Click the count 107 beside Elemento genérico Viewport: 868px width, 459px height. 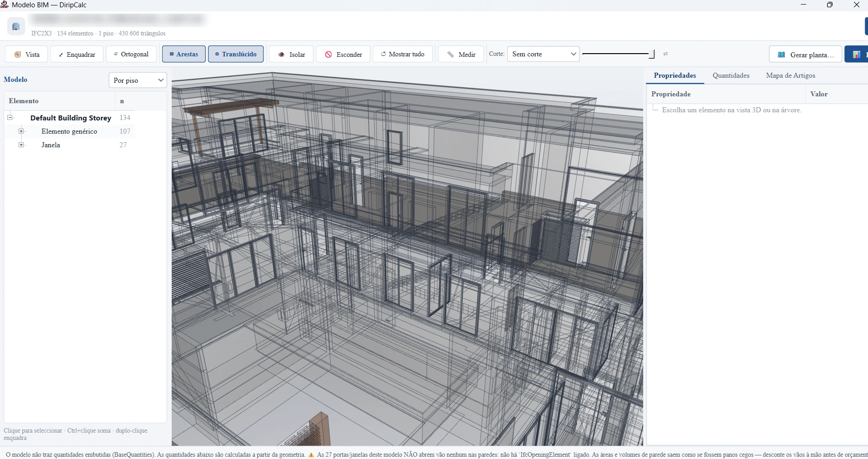point(125,131)
